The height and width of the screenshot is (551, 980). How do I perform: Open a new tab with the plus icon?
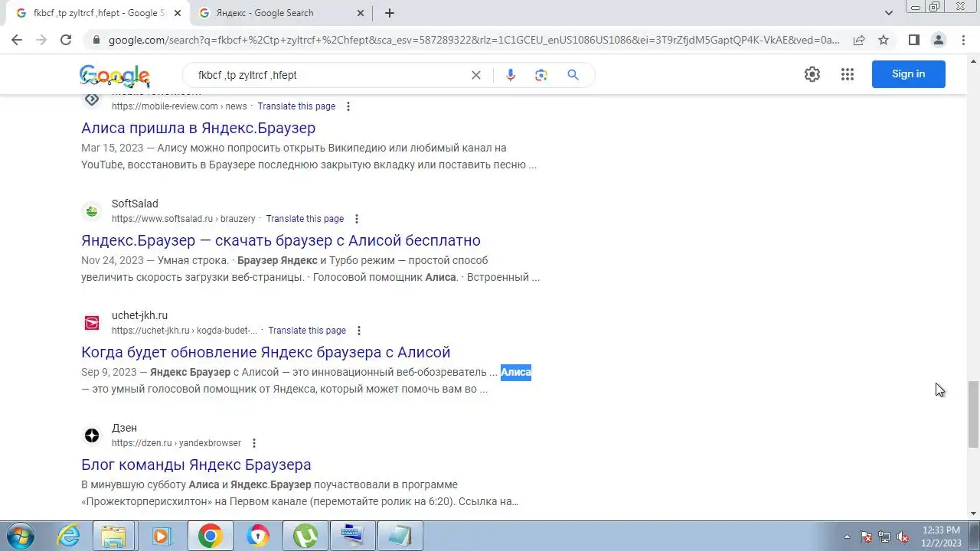coord(390,13)
